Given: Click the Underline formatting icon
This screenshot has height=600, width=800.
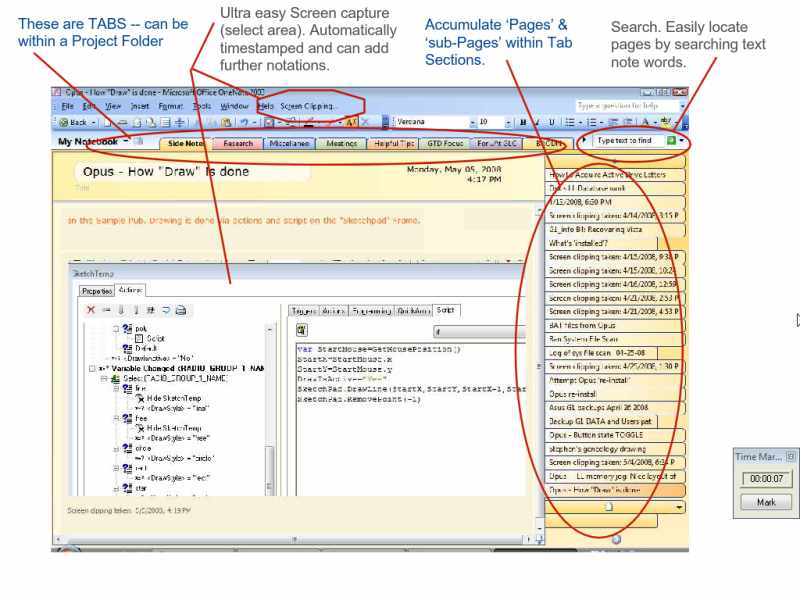Looking at the screenshot, I should pos(552,122).
